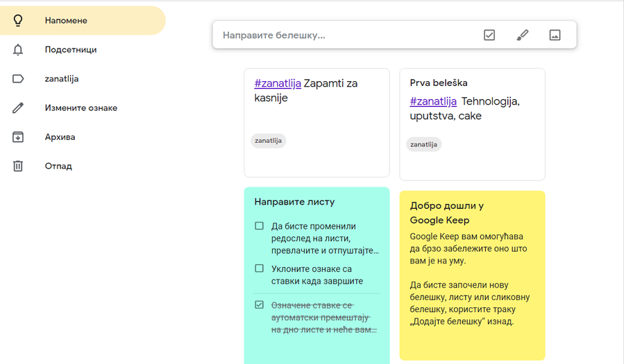
Task: Click #zanatlija link in 'Zapamti za kasnije' note
Action: point(278,83)
